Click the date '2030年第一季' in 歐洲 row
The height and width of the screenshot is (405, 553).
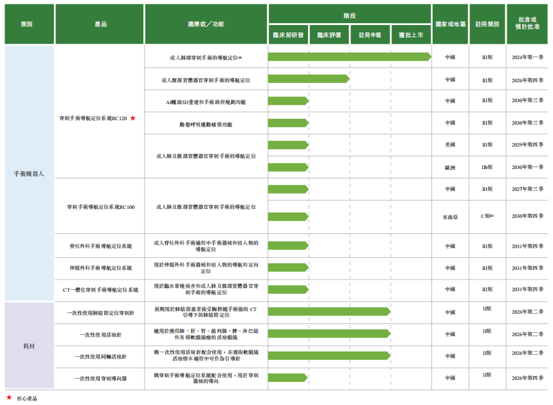pyautogui.click(x=527, y=167)
